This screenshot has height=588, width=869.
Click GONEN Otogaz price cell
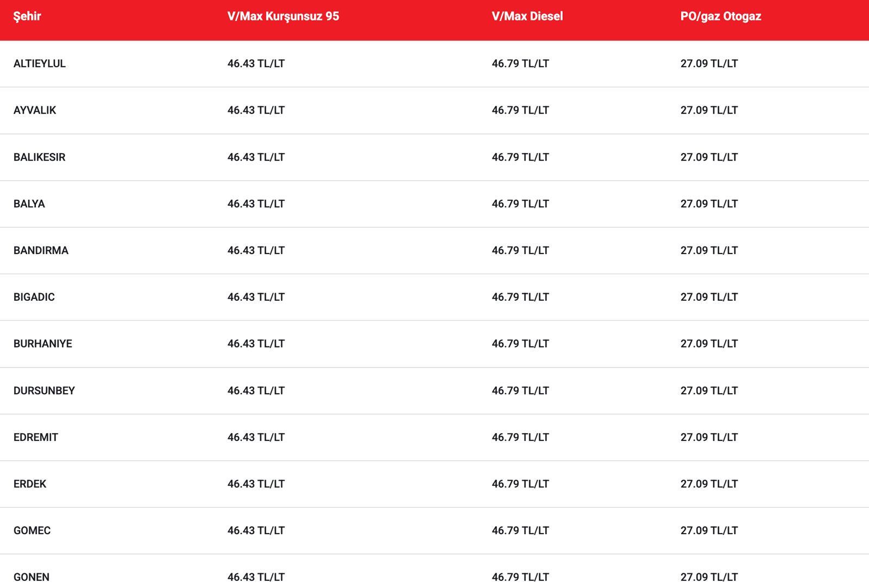tap(709, 577)
